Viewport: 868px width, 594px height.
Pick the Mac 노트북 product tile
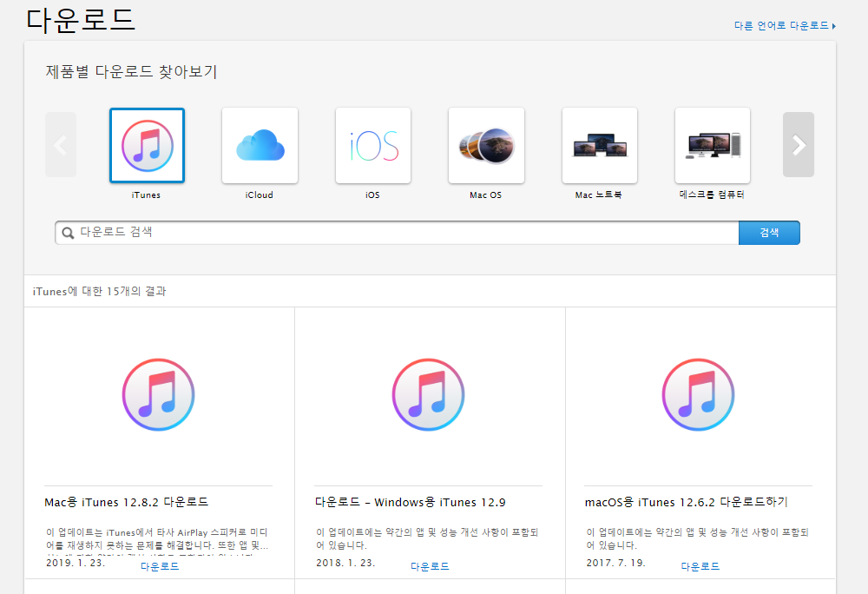coord(600,145)
